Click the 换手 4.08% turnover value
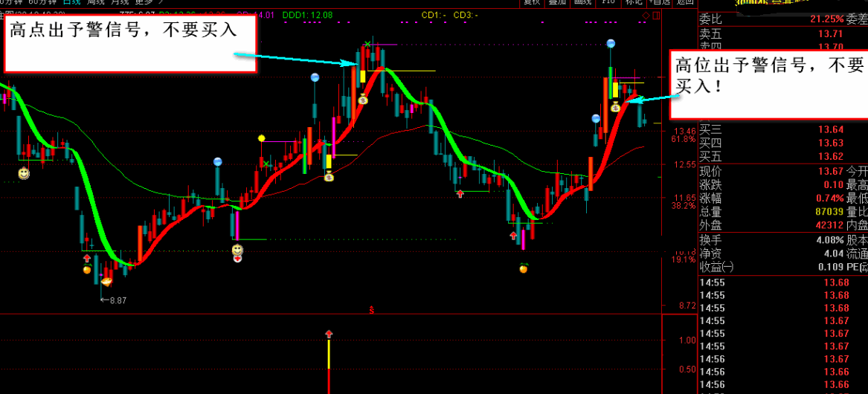 [830, 241]
